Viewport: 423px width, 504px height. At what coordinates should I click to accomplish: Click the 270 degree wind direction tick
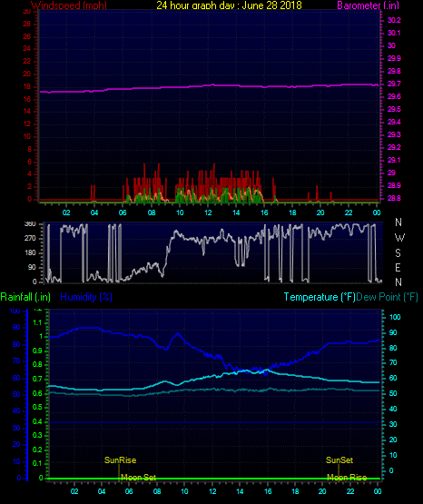point(30,239)
